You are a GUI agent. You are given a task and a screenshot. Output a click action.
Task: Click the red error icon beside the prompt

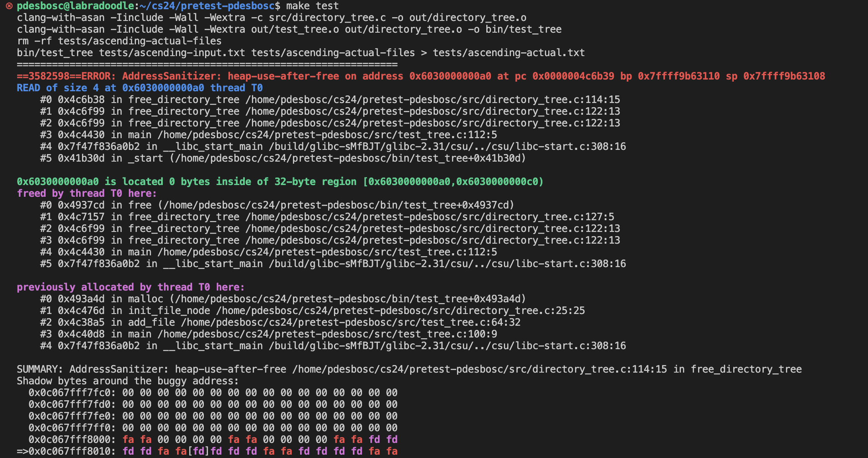click(x=9, y=6)
